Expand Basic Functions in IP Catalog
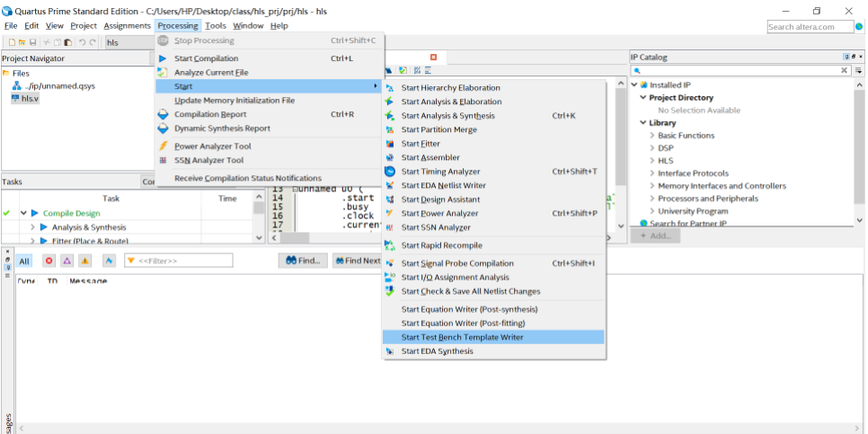 pos(652,136)
